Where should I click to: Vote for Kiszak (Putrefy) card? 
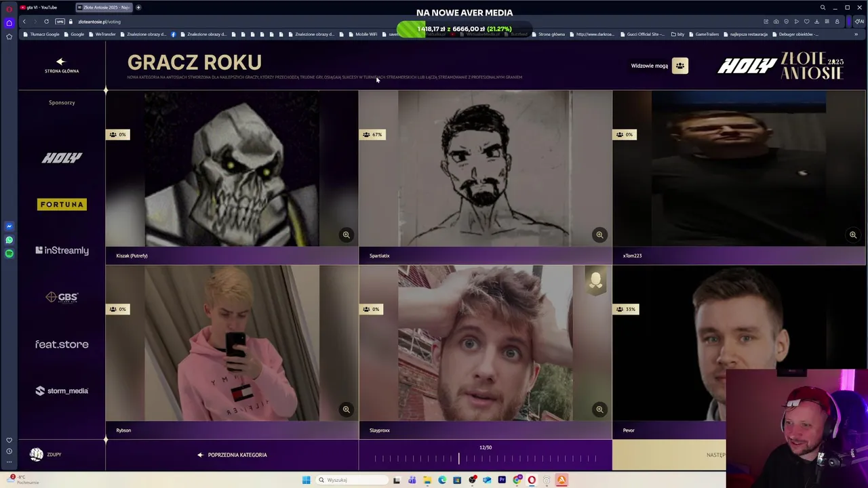[x=232, y=176]
